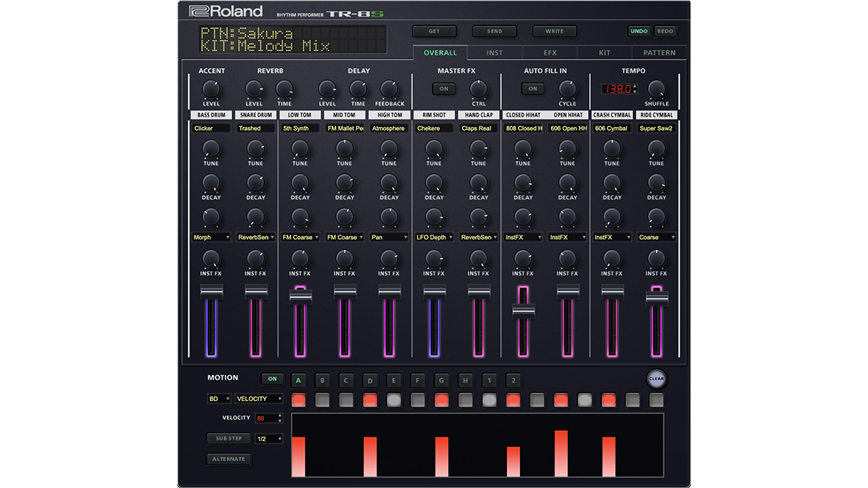Open the VELOCITY parameter dropdown
868x488 pixels.
coord(259,398)
